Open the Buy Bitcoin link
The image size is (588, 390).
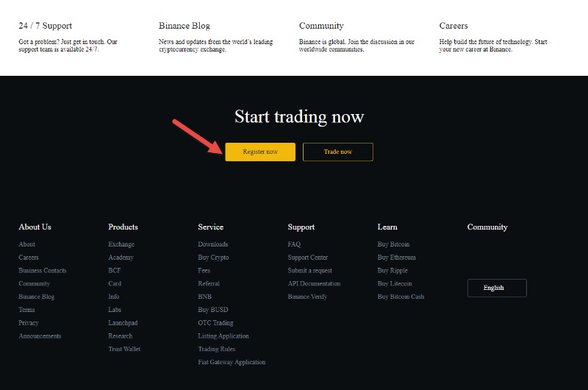[393, 244]
